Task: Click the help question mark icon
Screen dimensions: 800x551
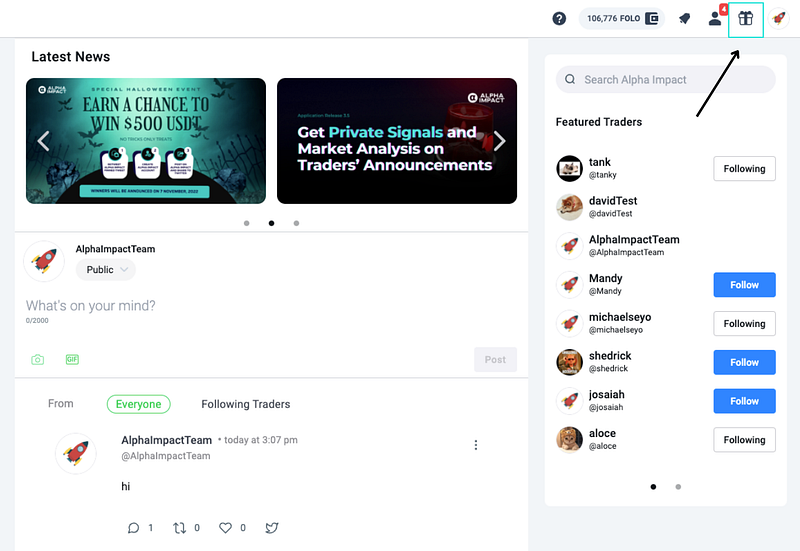Action: (x=559, y=19)
